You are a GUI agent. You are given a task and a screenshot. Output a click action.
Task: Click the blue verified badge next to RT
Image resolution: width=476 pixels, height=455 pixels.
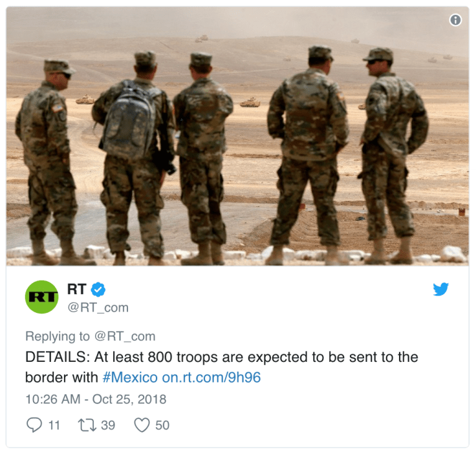[x=98, y=290]
